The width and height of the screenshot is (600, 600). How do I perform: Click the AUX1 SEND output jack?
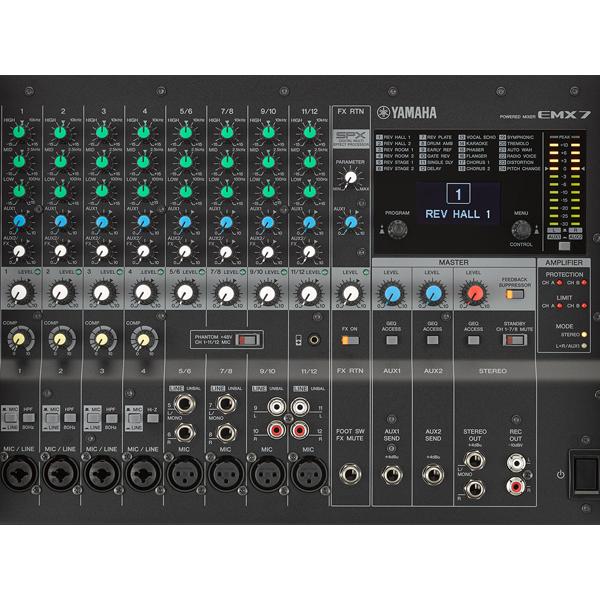coord(392,475)
